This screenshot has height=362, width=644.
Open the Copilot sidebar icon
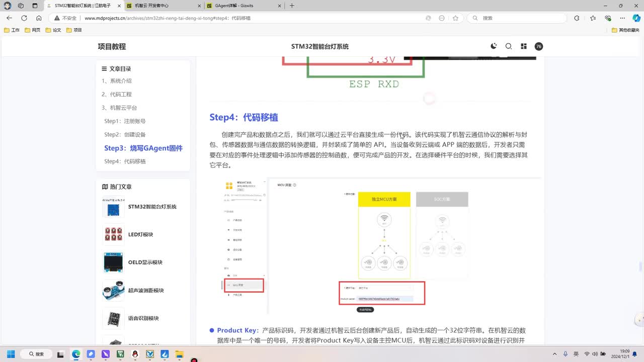(636, 18)
